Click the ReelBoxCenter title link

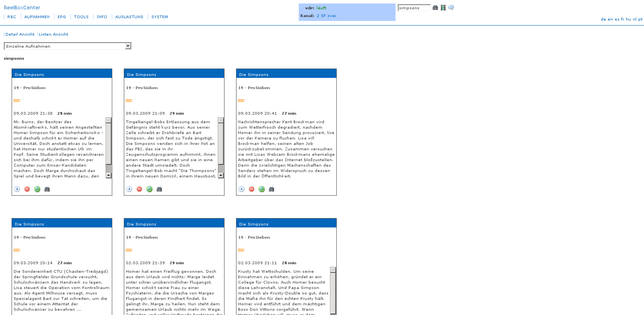[x=22, y=7]
